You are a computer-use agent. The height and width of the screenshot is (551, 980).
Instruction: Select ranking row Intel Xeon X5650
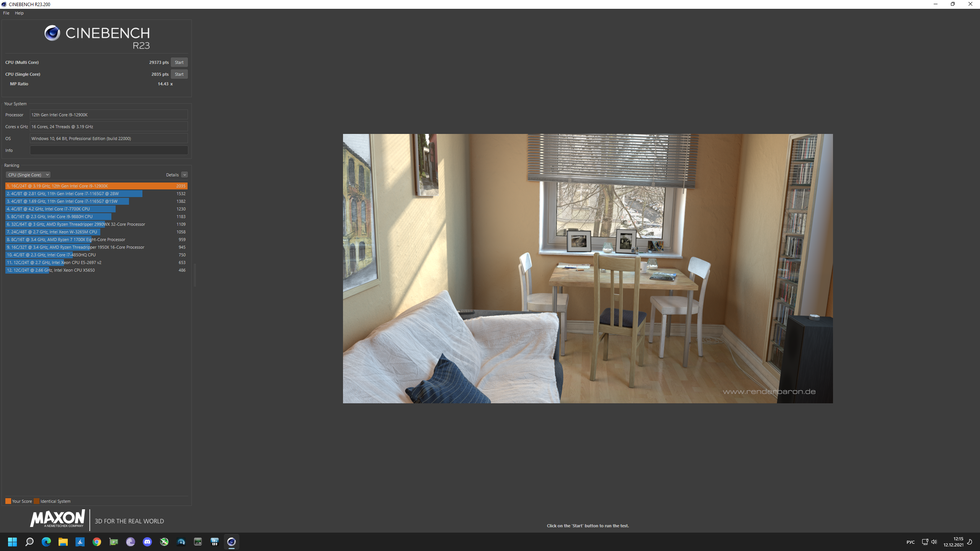tap(96, 270)
